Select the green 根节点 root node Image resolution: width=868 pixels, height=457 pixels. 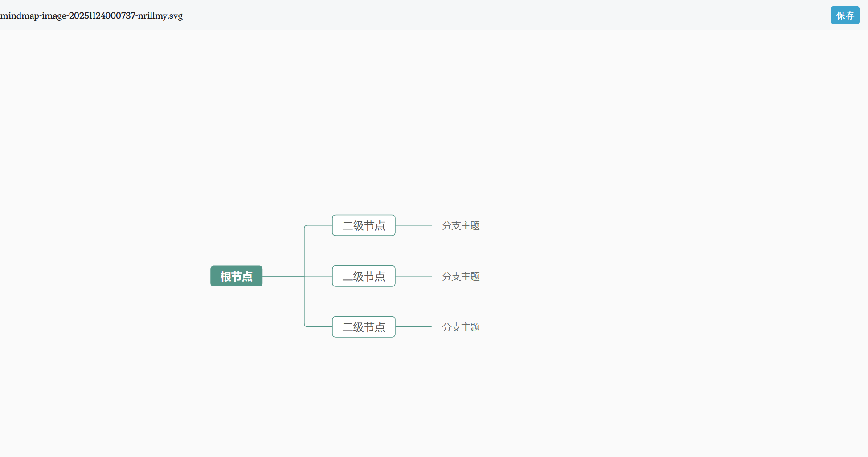(236, 276)
